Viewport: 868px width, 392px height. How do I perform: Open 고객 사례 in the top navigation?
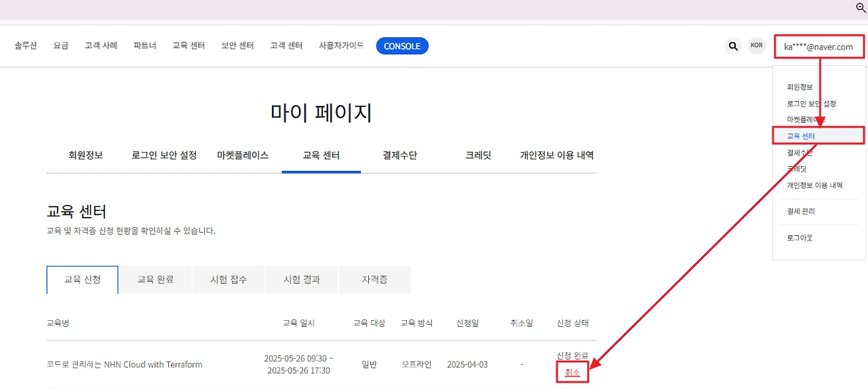coord(101,45)
